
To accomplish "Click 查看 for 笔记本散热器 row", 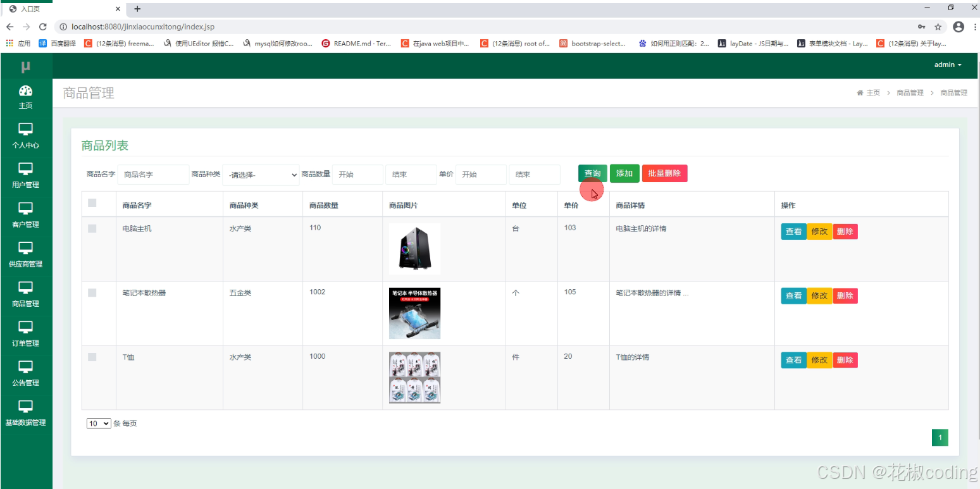I will pyautogui.click(x=793, y=295).
